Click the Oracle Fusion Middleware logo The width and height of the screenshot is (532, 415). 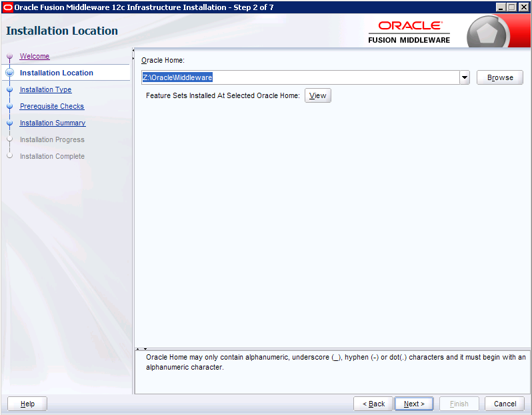point(409,32)
